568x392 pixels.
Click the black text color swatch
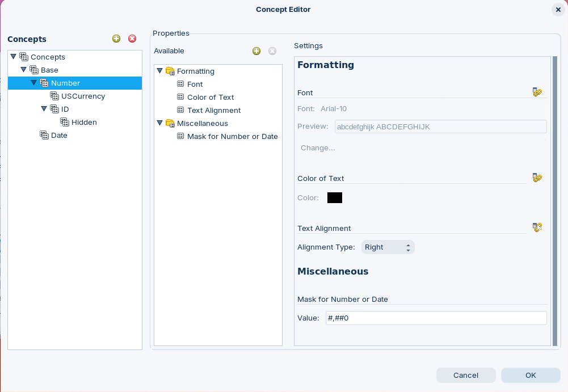coord(335,198)
